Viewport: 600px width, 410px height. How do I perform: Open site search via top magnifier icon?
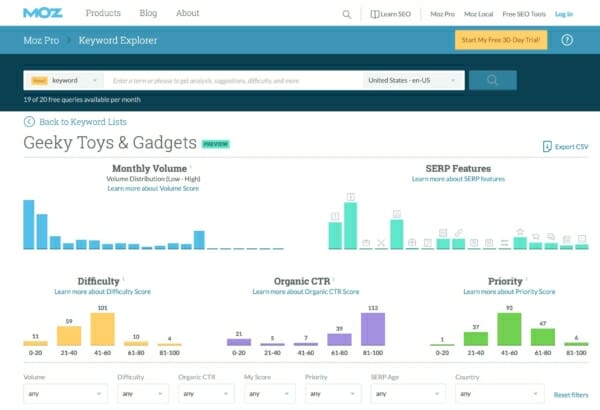point(346,15)
